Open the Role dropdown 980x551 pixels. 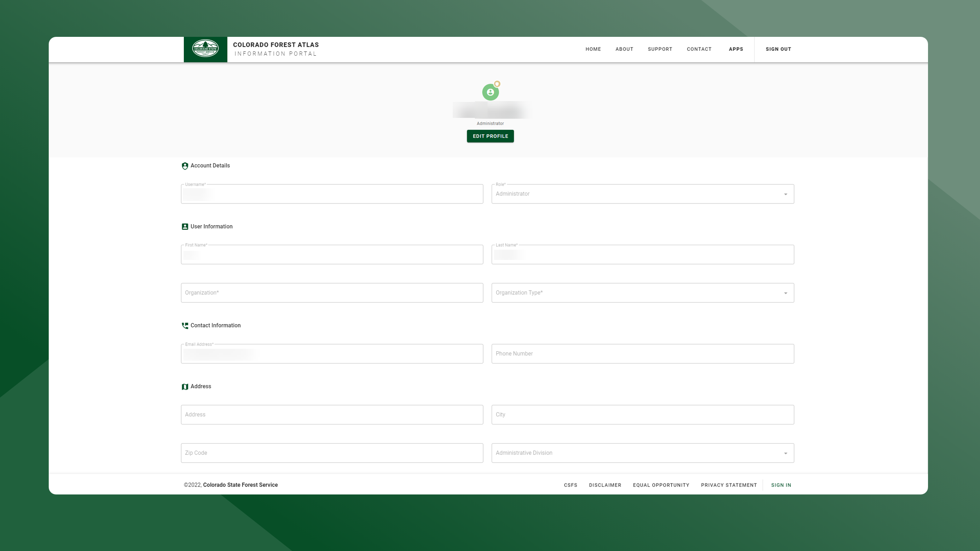coord(643,194)
